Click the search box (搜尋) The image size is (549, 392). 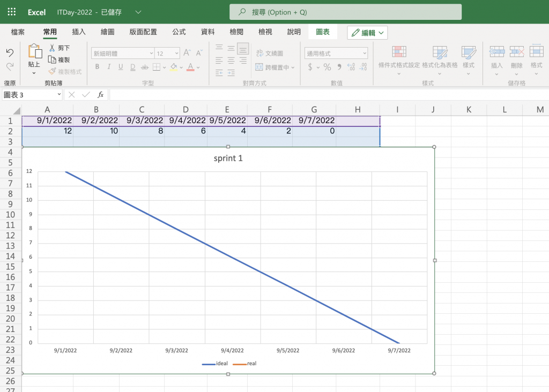point(345,12)
